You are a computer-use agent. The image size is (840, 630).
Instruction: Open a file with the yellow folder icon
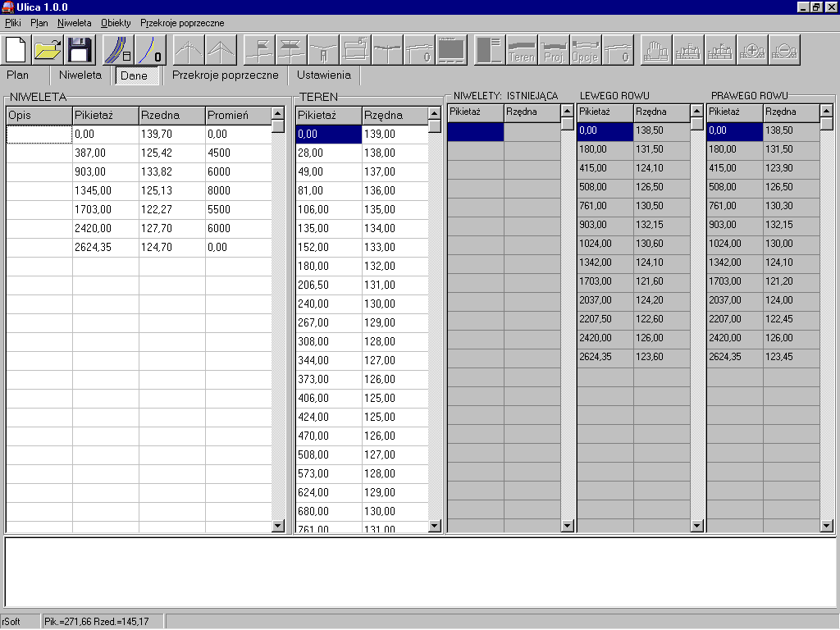click(x=48, y=50)
